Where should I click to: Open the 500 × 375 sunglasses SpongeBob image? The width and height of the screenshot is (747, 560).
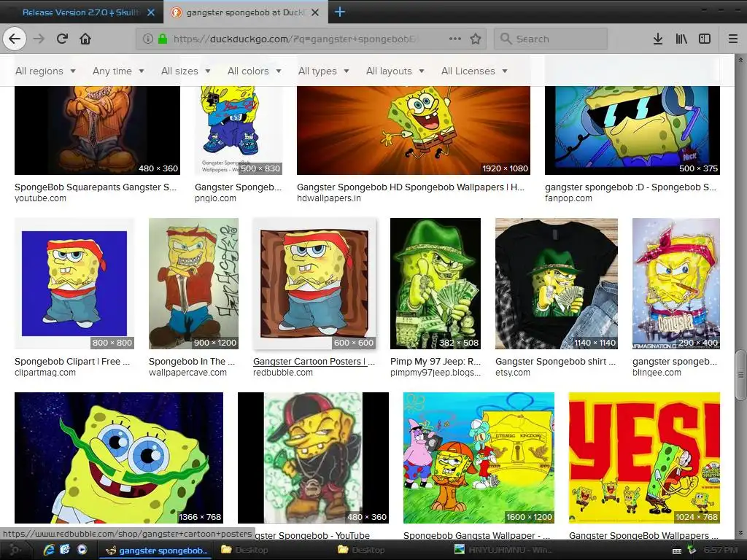(632, 131)
